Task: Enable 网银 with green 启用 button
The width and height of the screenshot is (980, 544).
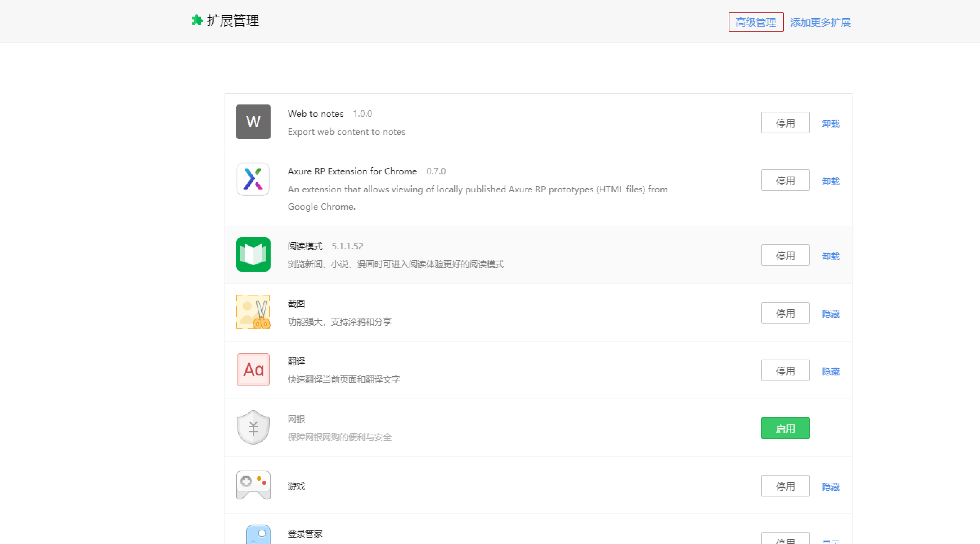Action: 785,428
